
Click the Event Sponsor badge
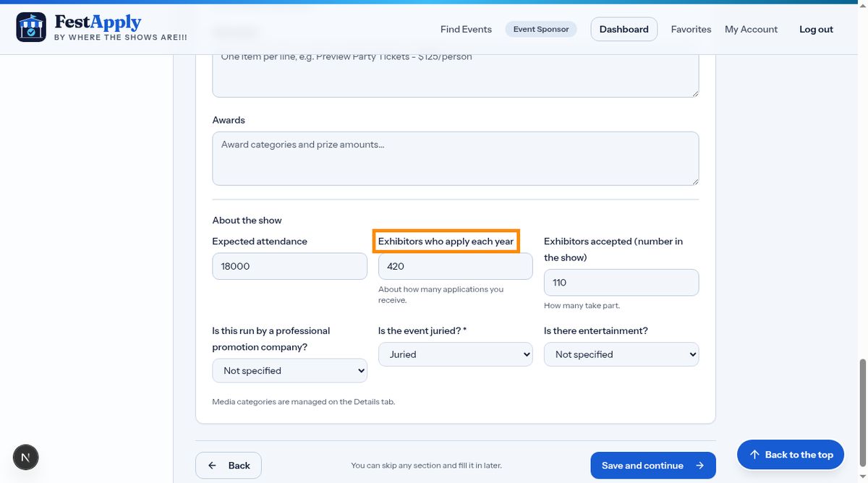coord(541,29)
